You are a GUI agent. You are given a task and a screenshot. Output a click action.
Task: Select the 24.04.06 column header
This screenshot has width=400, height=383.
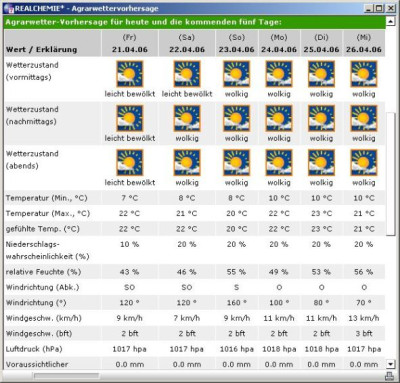[279, 43]
